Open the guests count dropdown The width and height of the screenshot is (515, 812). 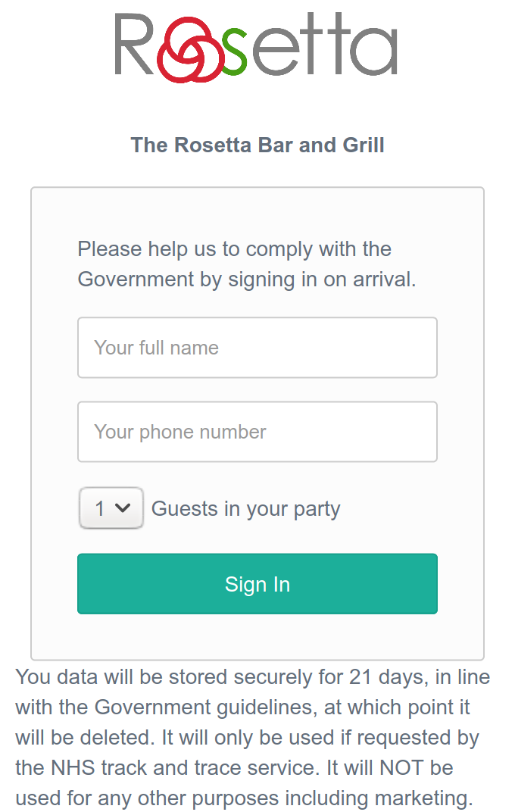(x=111, y=508)
